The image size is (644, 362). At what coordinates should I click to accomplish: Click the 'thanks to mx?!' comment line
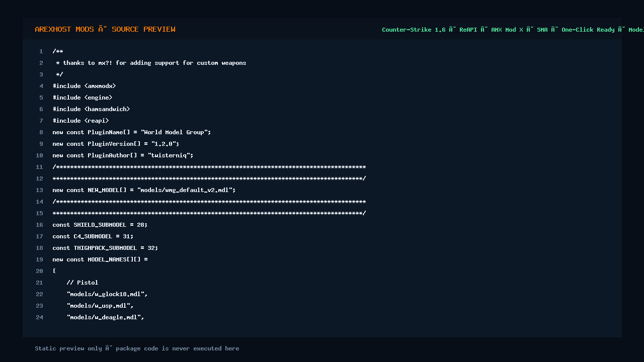151,63
